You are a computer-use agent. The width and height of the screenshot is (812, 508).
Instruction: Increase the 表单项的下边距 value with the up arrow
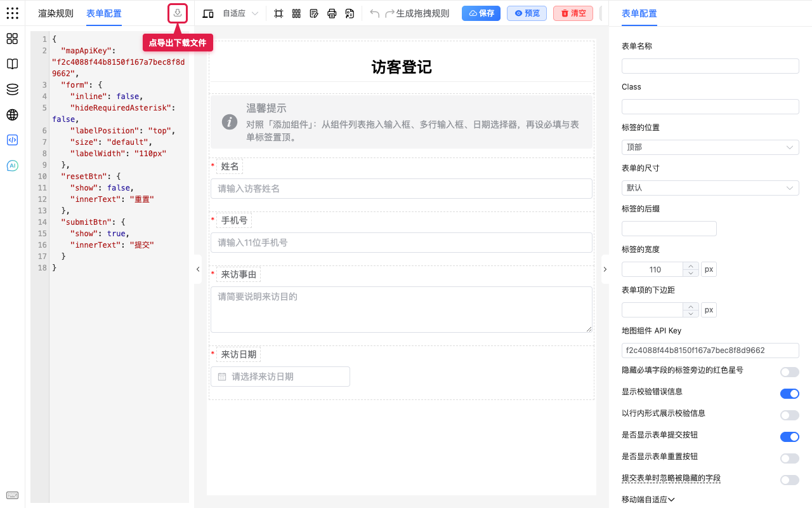pos(691,307)
